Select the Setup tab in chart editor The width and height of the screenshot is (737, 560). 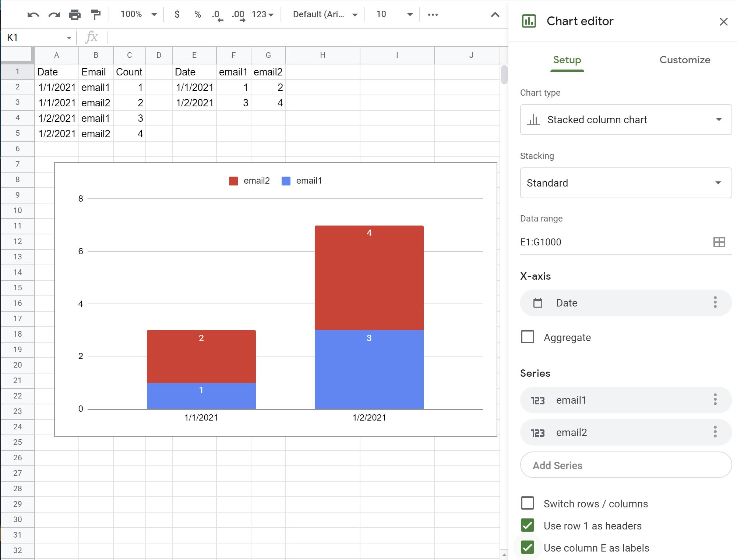pos(567,60)
